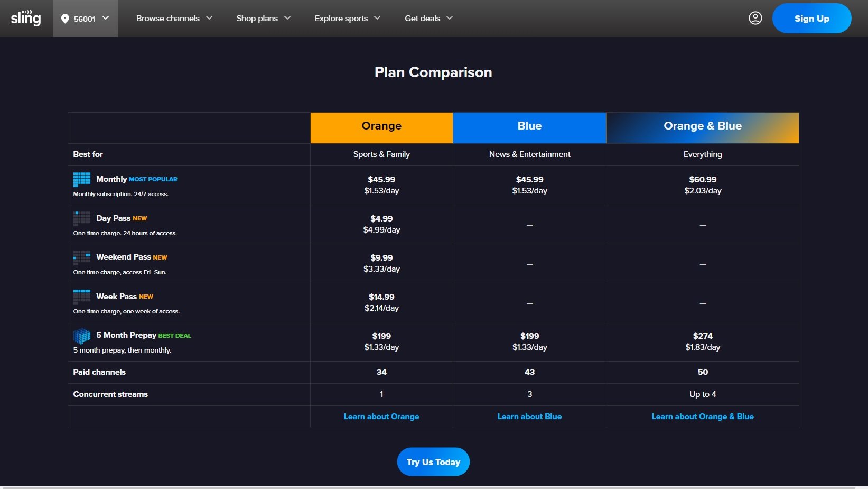Click the horizontal scrollbar at page bottom
Image resolution: width=868 pixels, height=489 pixels.
pos(428,487)
